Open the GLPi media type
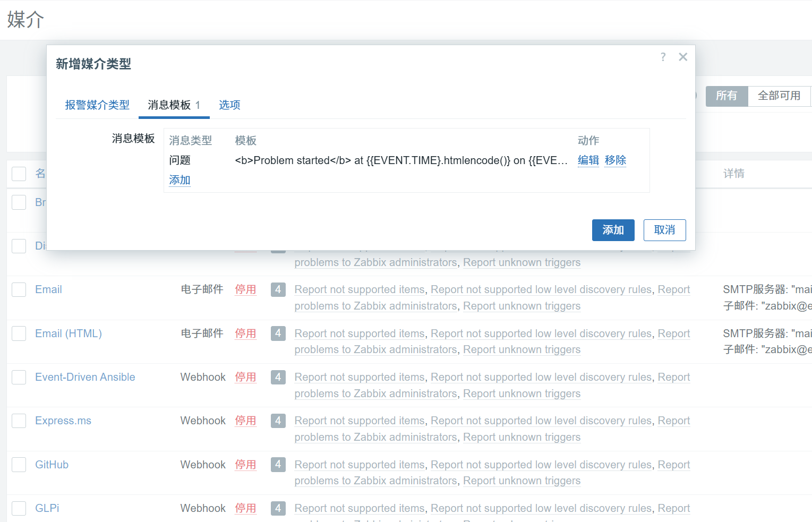The image size is (812, 522). coord(47,508)
